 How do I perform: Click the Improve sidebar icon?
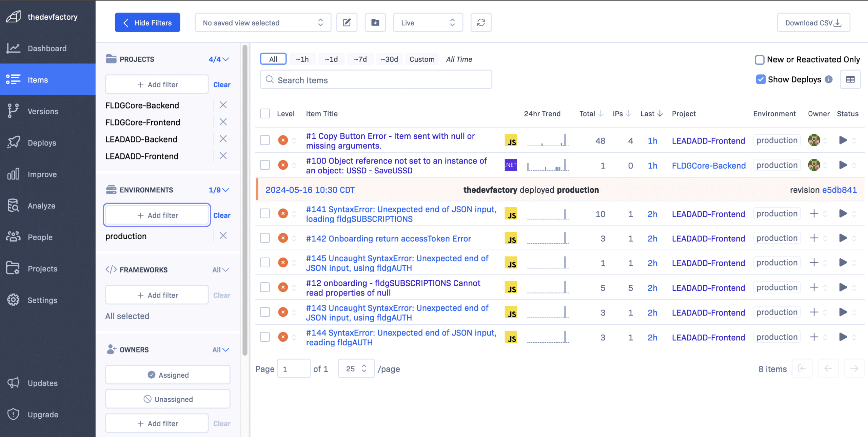tap(13, 174)
